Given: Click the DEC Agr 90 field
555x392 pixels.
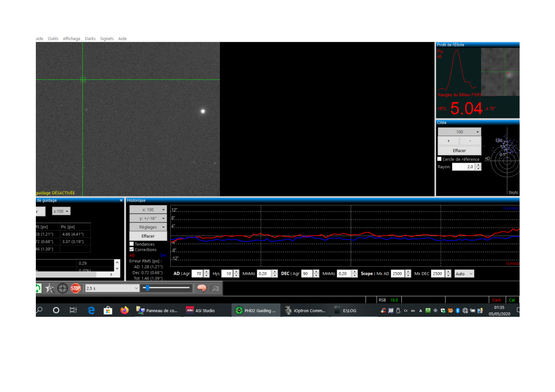Looking at the screenshot, I should click(x=307, y=273).
